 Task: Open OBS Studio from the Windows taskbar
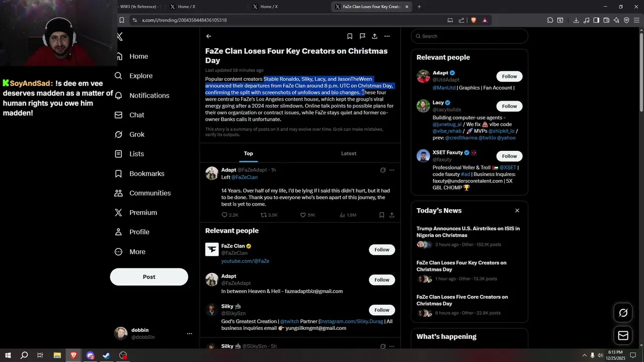[x=123, y=355]
